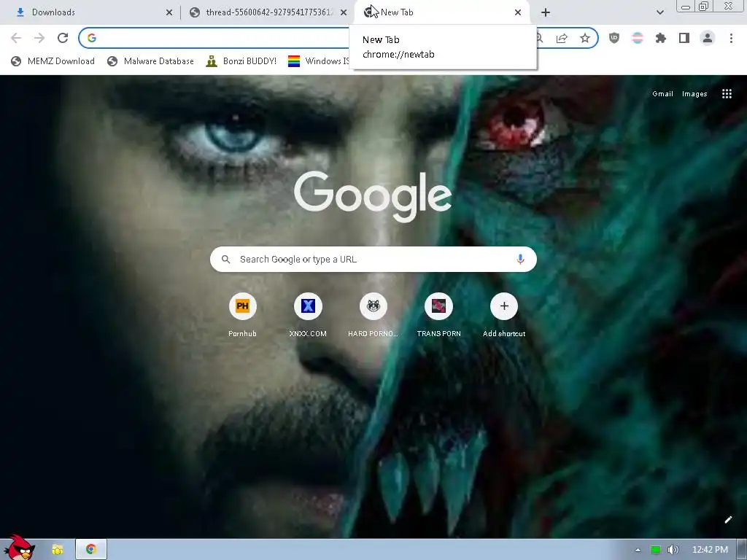Open the Images link
This screenshot has height=560, width=747.
(x=694, y=94)
